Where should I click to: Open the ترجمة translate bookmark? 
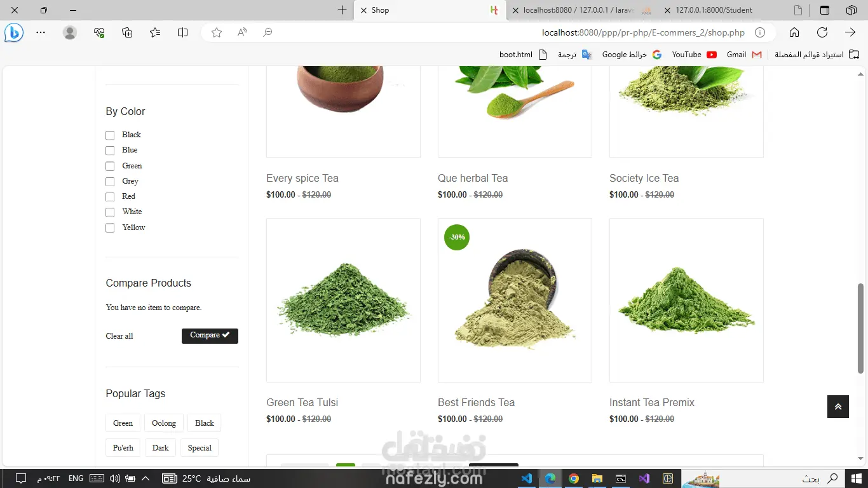(x=574, y=55)
